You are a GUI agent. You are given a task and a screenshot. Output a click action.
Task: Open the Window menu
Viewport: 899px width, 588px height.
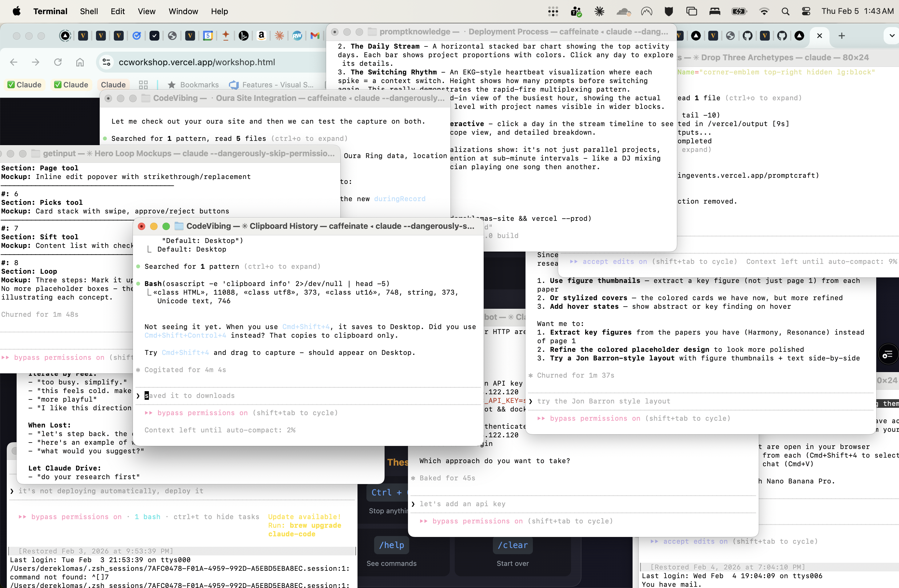pyautogui.click(x=183, y=11)
